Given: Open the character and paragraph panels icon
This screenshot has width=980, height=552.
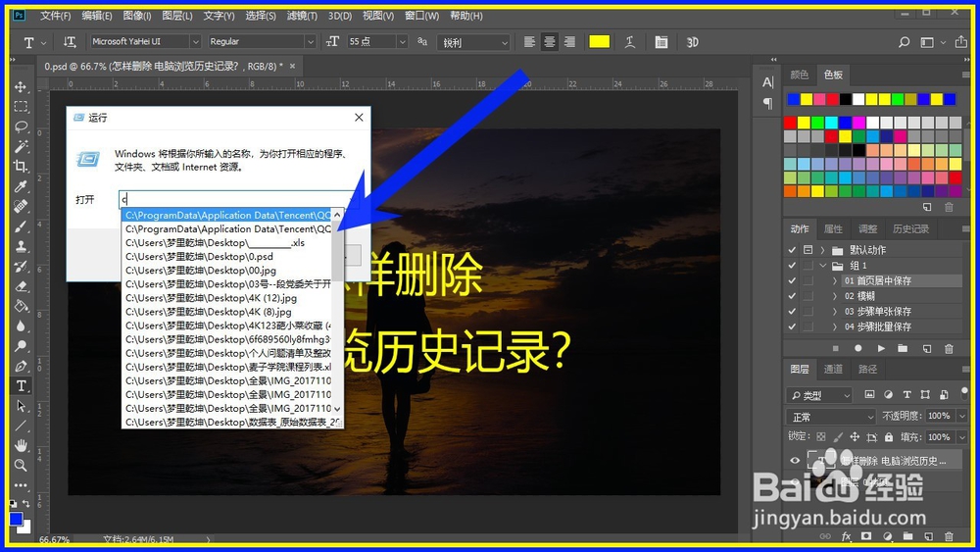Looking at the screenshot, I should pyautogui.click(x=661, y=42).
